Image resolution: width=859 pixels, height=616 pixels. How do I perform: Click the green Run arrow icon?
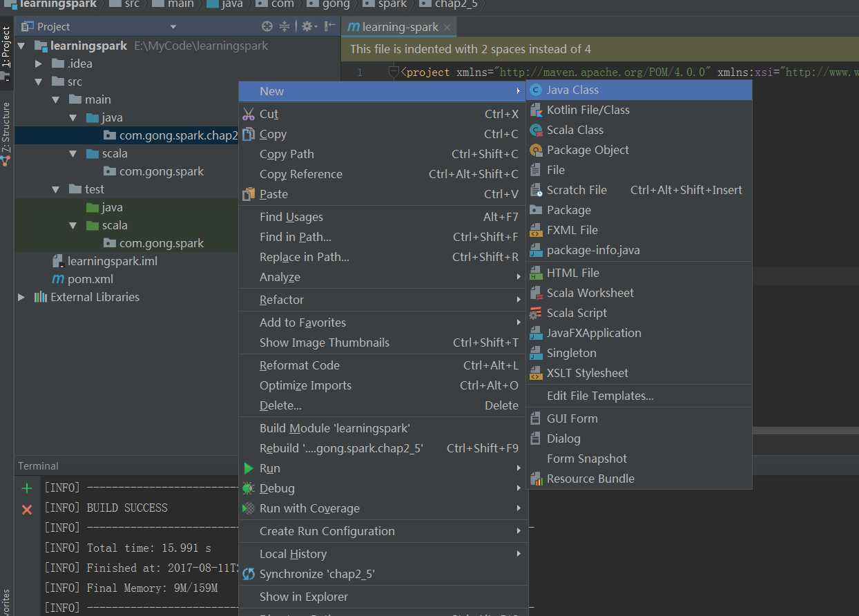[249, 468]
